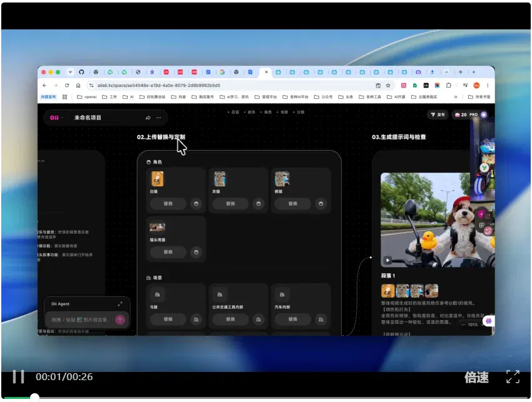Open the 倍速 playback speed menu
Screen dimensions: 532x402
(476, 377)
